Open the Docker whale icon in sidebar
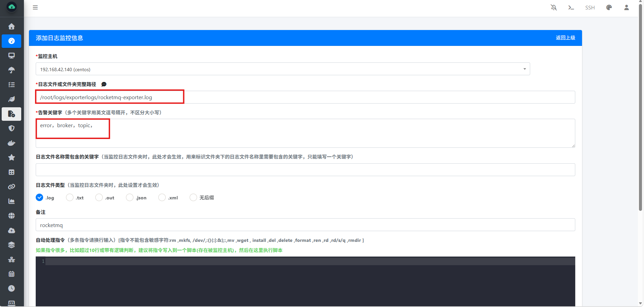Viewport: 644px width, 307px height. (x=11, y=143)
